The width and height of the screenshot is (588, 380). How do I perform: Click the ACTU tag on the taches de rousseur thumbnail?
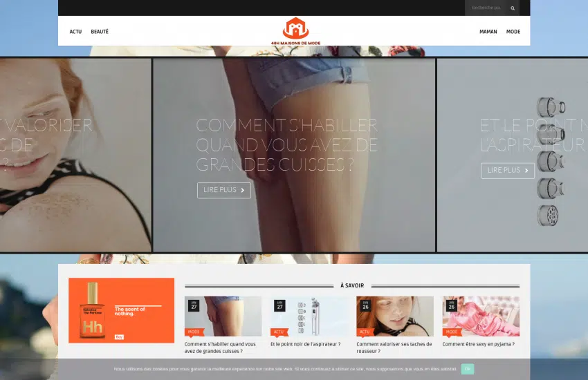point(365,332)
